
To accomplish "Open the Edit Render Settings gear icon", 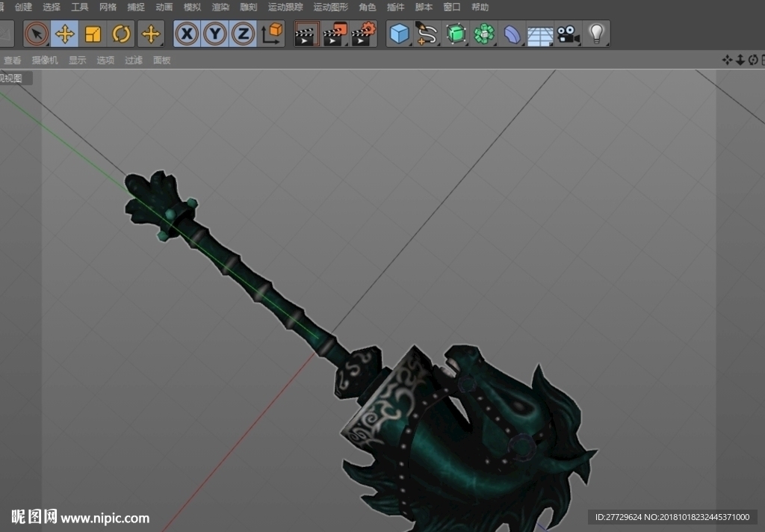I will pos(364,34).
